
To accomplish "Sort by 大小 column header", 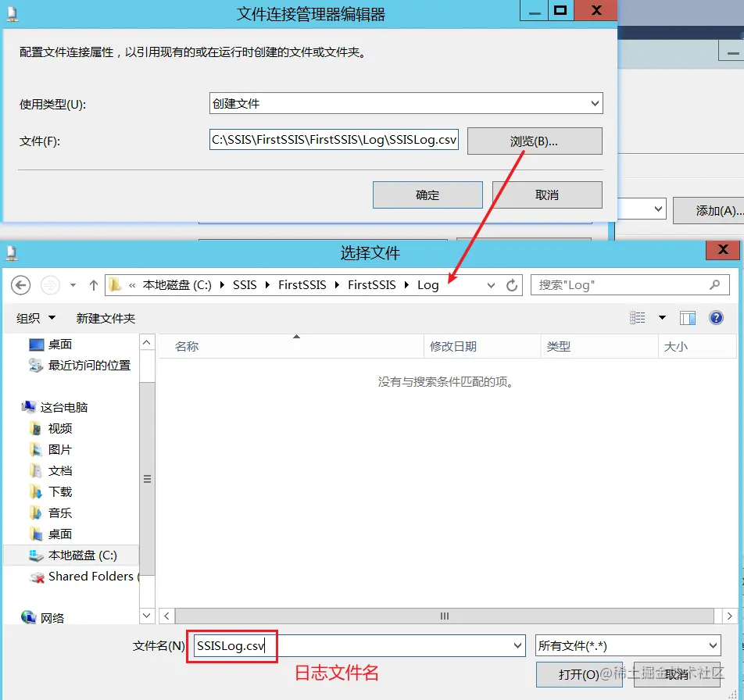I will 697,346.
